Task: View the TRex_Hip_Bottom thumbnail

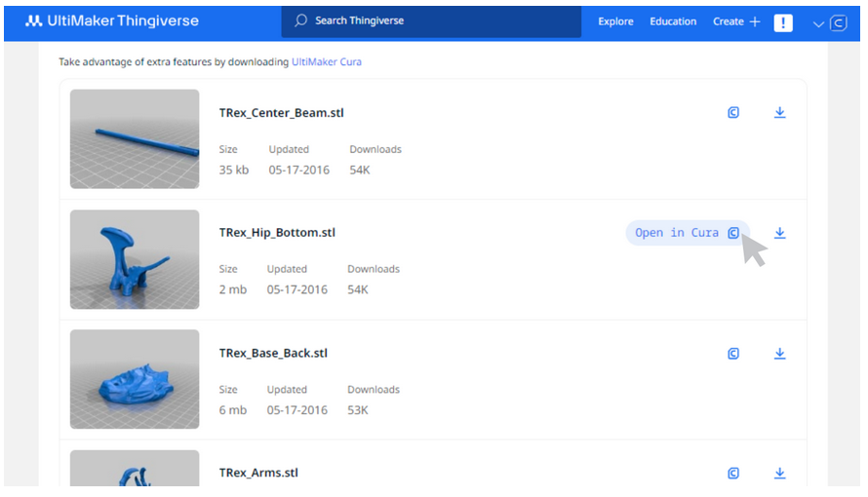Action: click(135, 259)
